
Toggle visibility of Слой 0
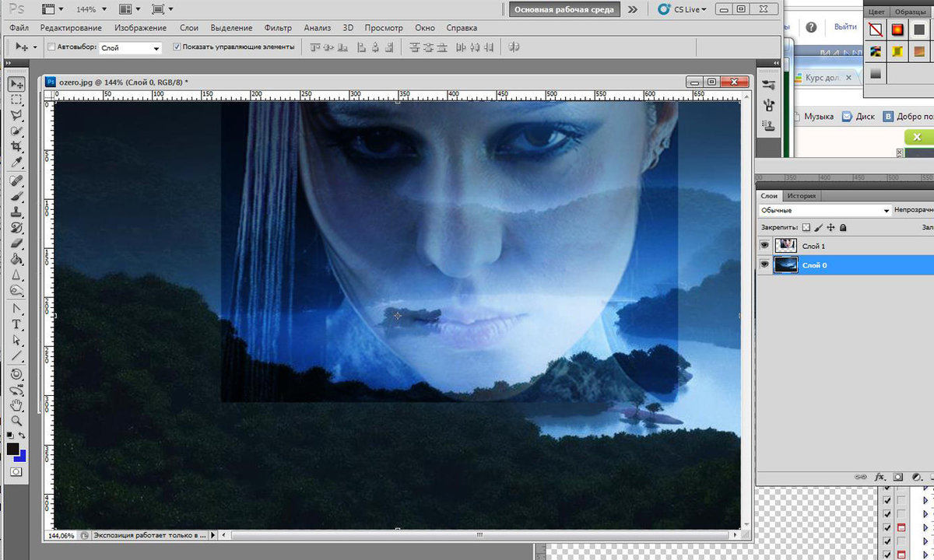765,265
